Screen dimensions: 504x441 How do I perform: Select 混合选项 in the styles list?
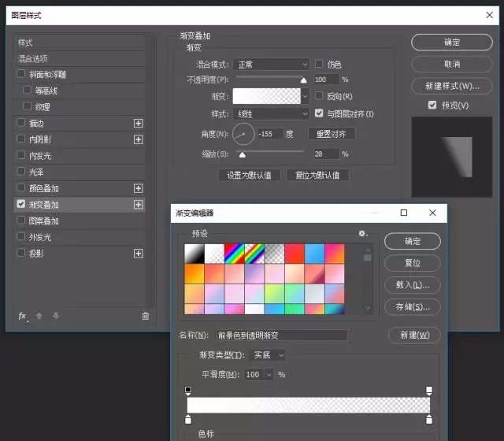tap(33, 58)
